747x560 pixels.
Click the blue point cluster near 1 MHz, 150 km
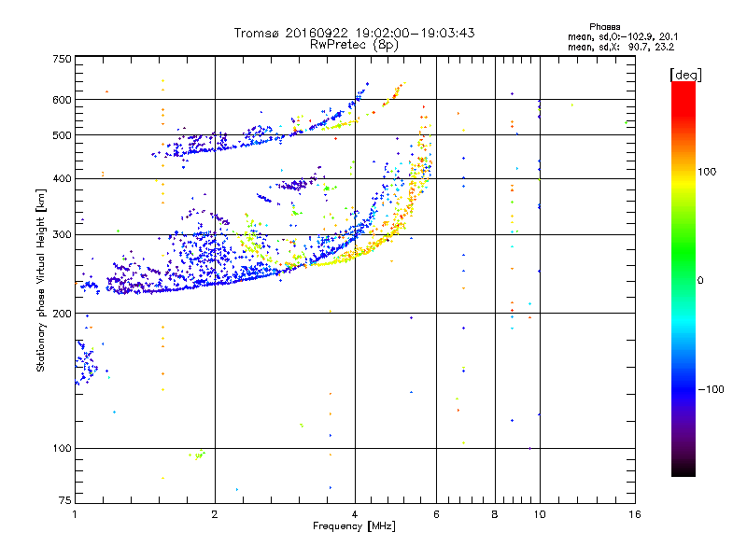point(86,362)
